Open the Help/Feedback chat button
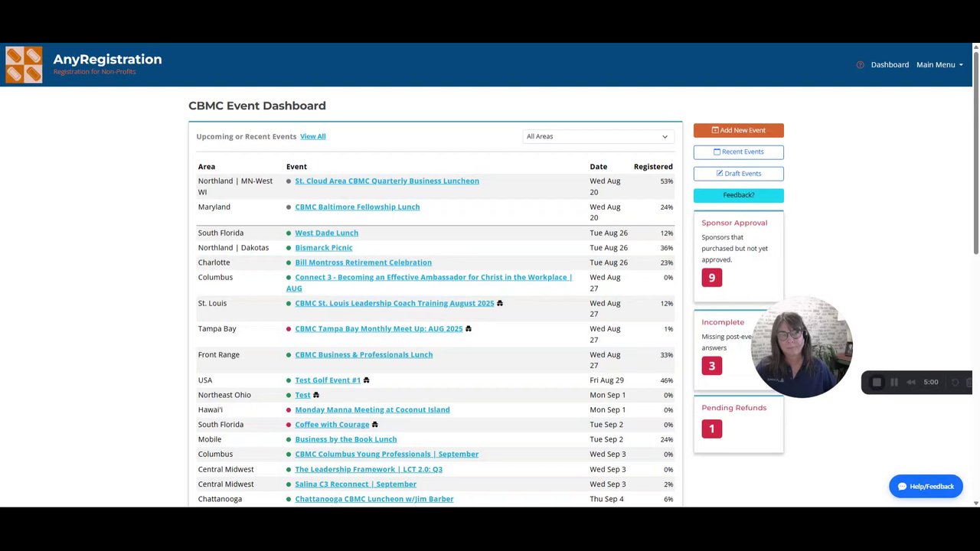Viewport: 980px width, 551px height. click(926, 487)
